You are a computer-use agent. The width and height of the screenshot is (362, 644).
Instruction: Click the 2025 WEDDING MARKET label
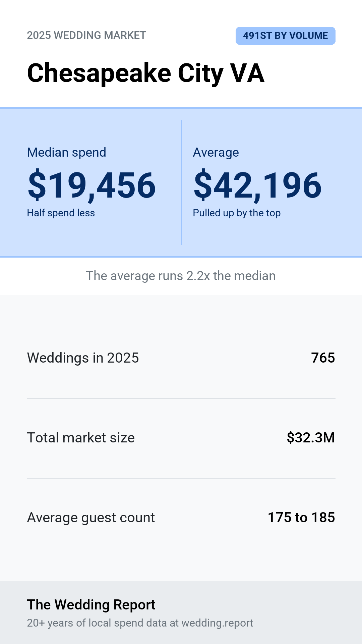tap(86, 35)
